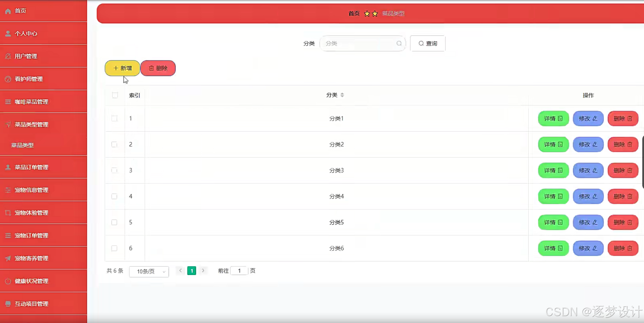644x323 pixels.
Task: Click 删除 for 分类6
Action: [623, 248]
